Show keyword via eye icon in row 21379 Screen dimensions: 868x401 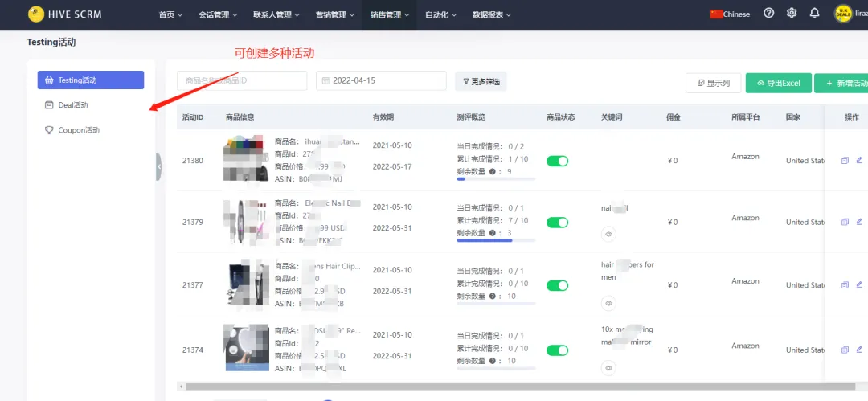(608, 235)
